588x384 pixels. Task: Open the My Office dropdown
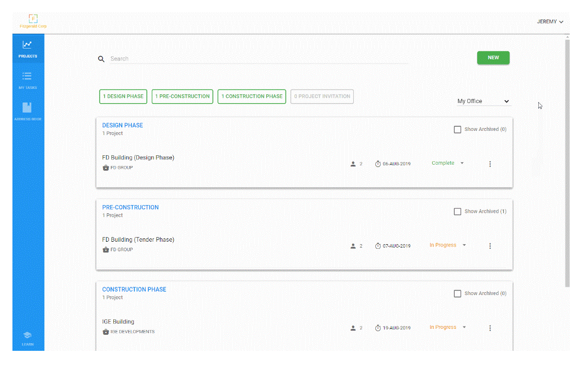[x=483, y=101]
